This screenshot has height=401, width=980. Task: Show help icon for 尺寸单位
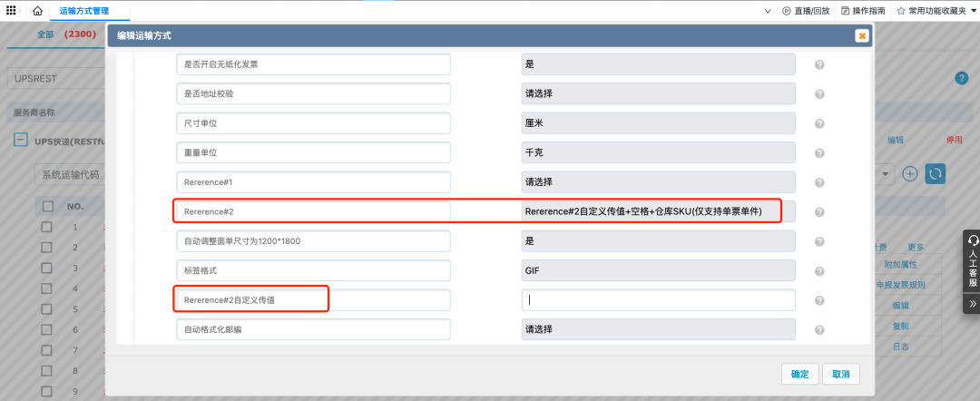pyautogui.click(x=819, y=123)
